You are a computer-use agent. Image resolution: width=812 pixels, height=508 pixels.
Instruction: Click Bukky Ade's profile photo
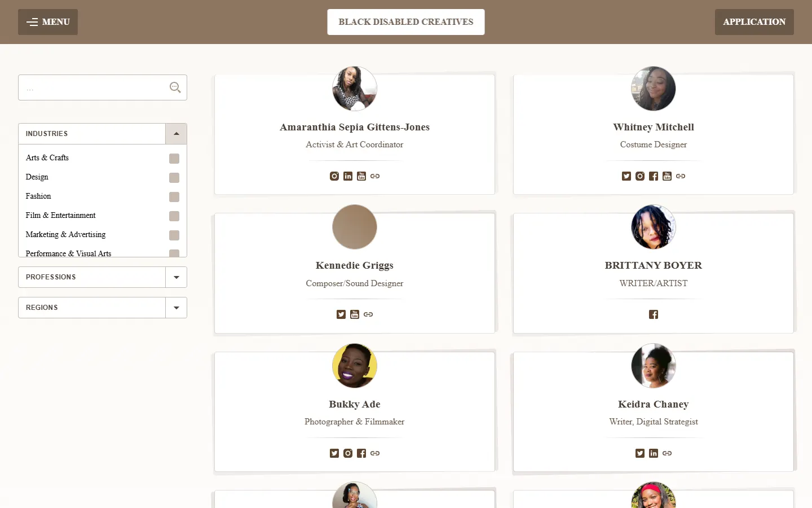[355, 366]
